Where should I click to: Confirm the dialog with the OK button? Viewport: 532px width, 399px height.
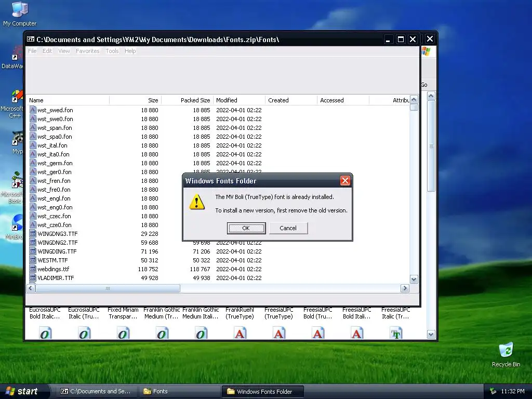tap(246, 228)
